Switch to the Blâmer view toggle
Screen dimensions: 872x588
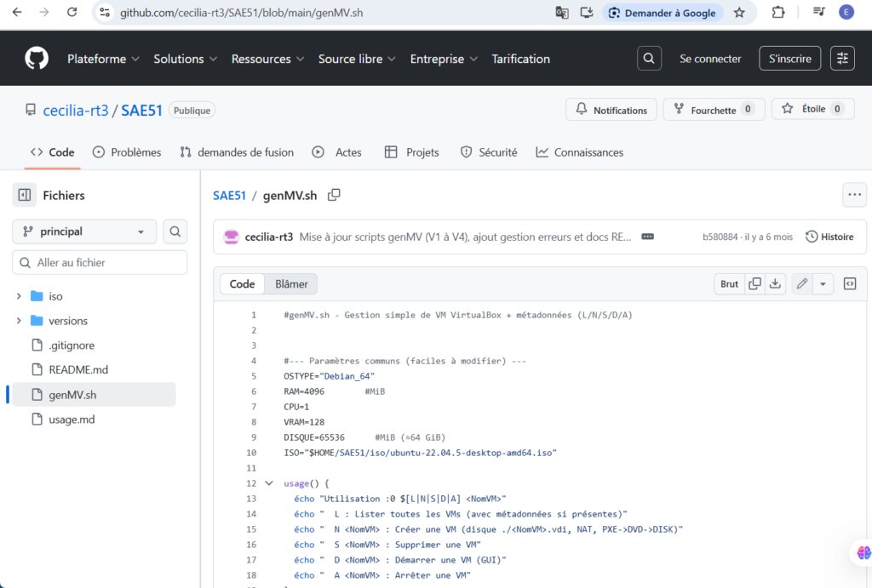click(x=291, y=284)
